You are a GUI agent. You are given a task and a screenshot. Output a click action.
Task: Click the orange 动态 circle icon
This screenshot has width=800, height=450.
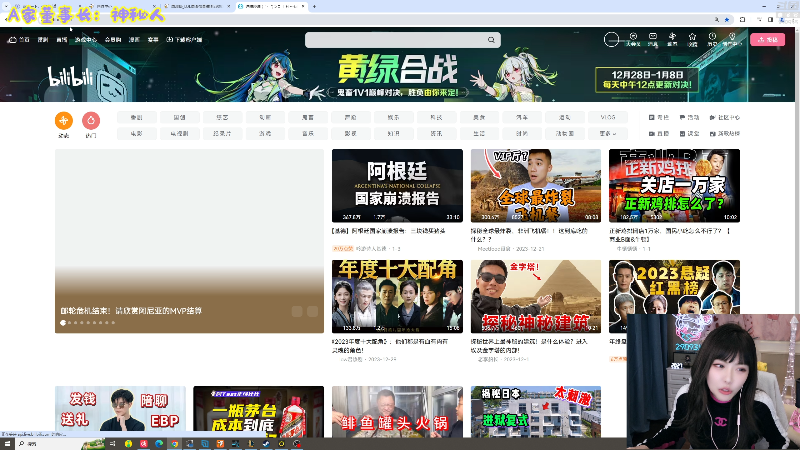coord(64,121)
